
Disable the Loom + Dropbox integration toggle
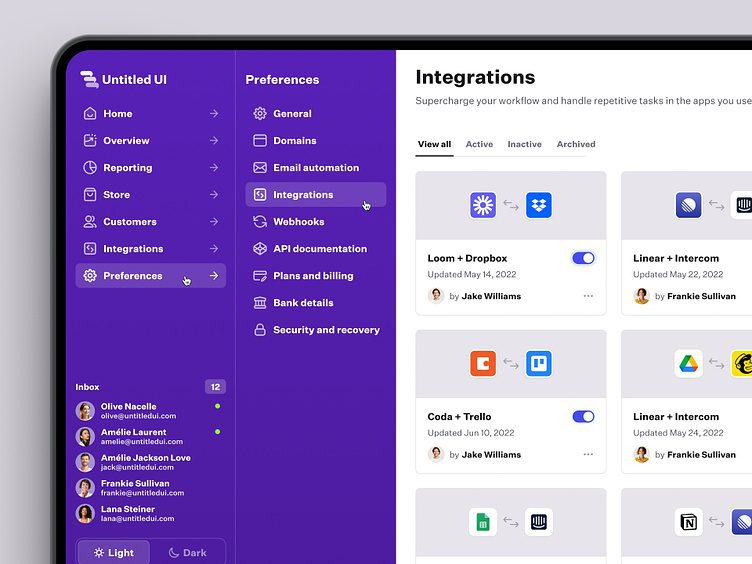pyautogui.click(x=583, y=258)
